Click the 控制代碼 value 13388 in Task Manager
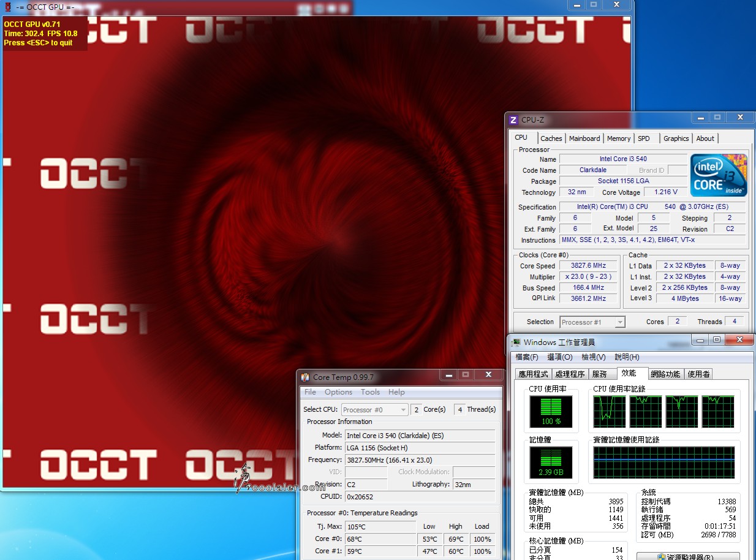 tap(727, 502)
